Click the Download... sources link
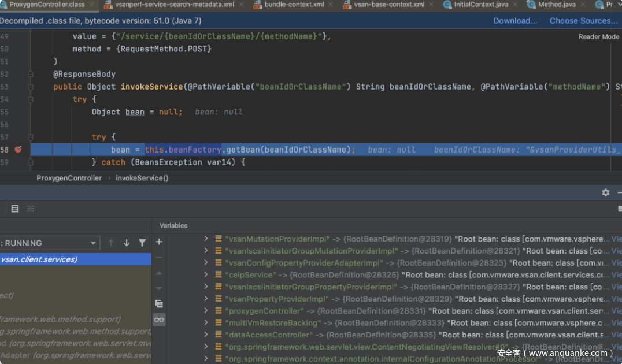 [x=515, y=21]
